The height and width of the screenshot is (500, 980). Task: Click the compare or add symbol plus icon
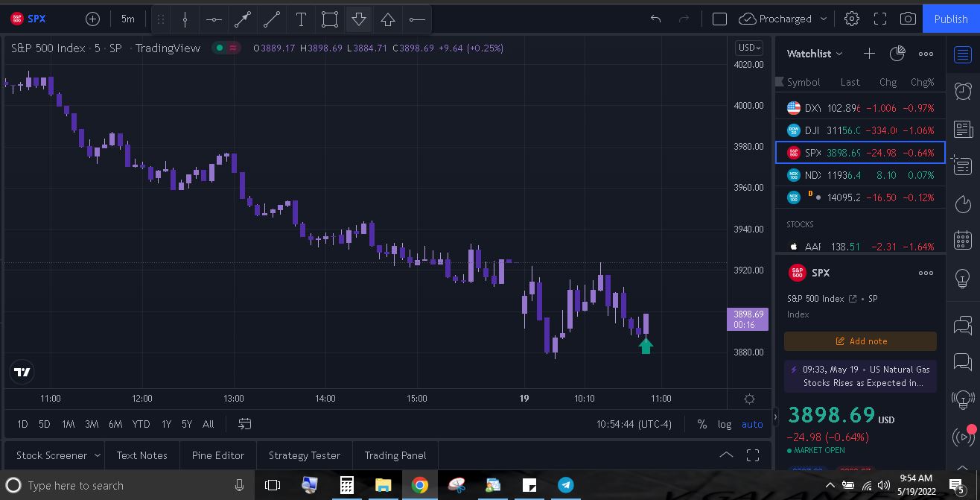pos(92,19)
